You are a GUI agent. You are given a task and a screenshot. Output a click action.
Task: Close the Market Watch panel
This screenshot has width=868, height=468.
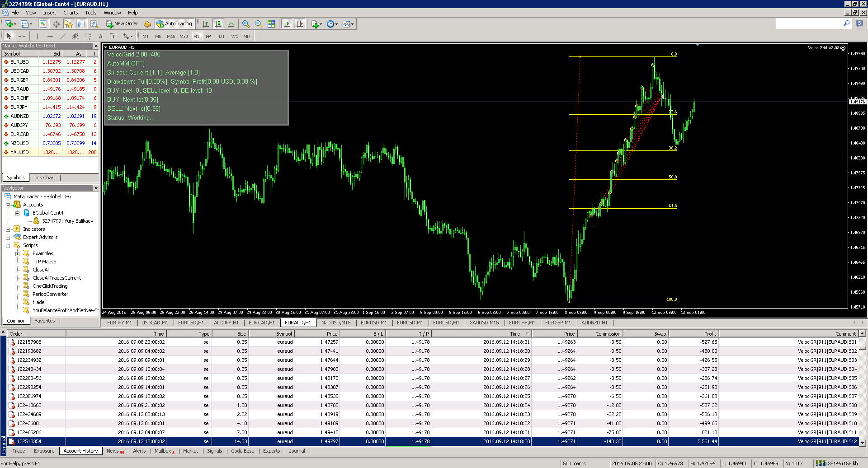click(x=96, y=46)
